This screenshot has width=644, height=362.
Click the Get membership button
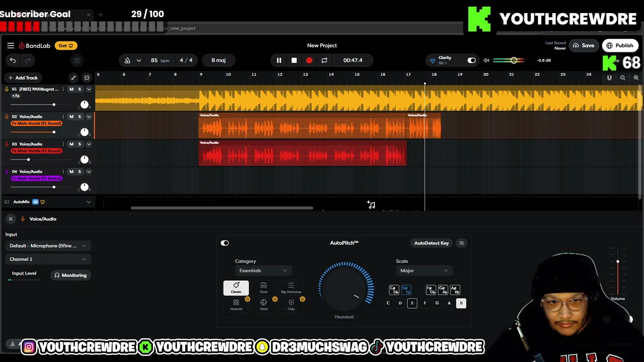pyautogui.click(x=66, y=46)
